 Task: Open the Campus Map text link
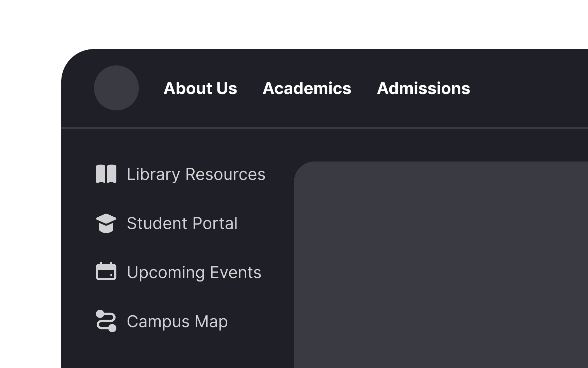click(x=177, y=322)
